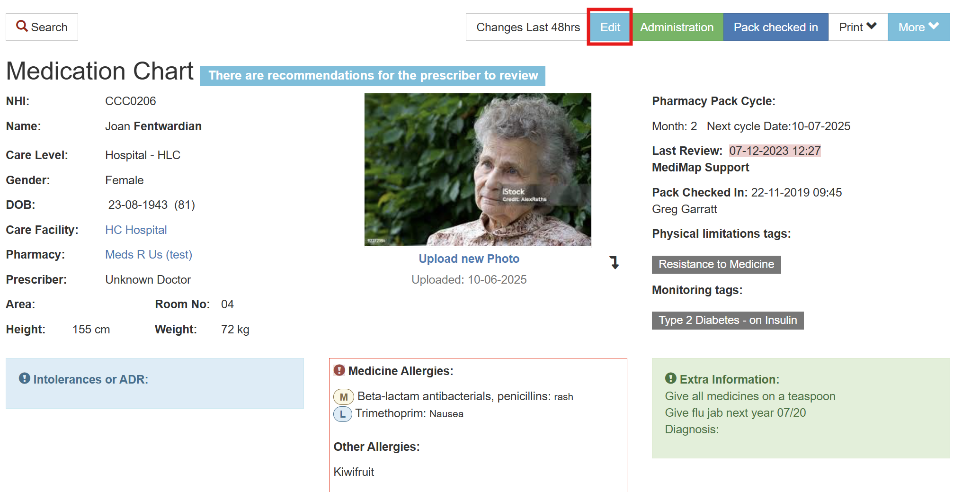Expand the More dropdown menu
The image size is (980, 492).
[918, 27]
